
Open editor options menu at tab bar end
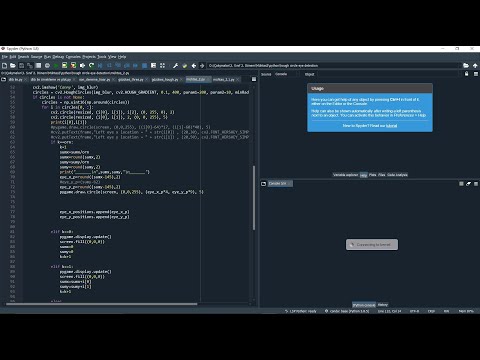pyautogui.click(x=254, y=79)
